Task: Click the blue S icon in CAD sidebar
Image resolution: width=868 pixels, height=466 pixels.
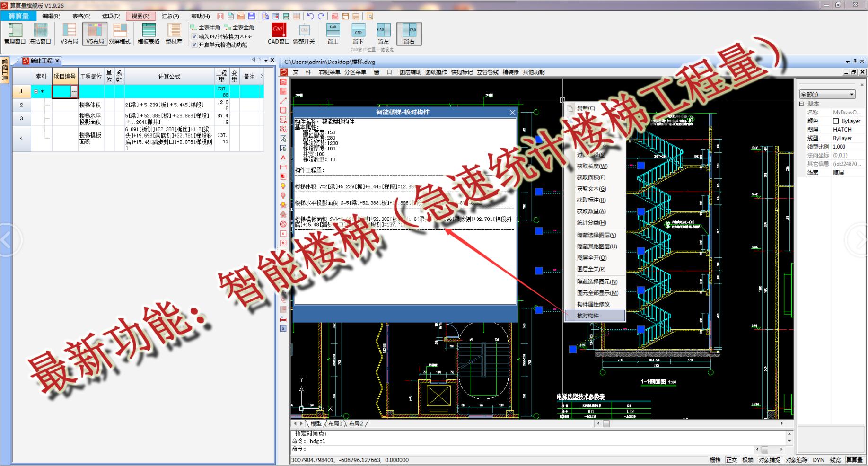Action: coord(283,328)
